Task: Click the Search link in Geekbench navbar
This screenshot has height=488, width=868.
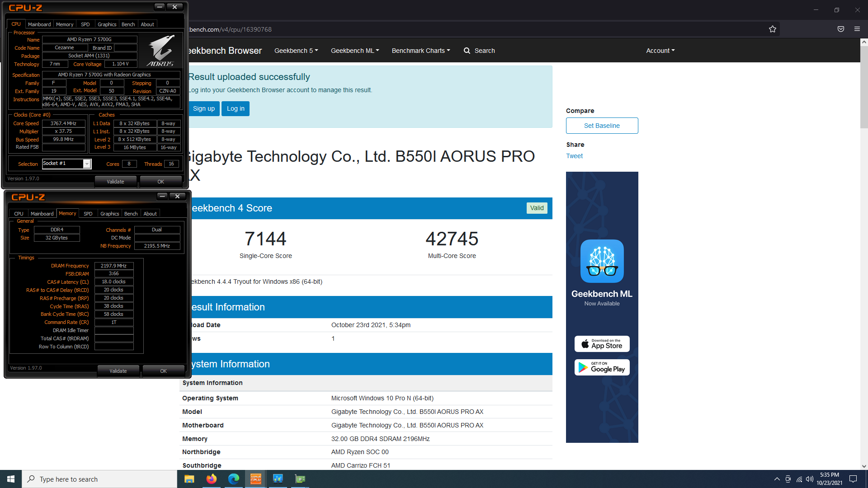Action: tap(485, 51)
